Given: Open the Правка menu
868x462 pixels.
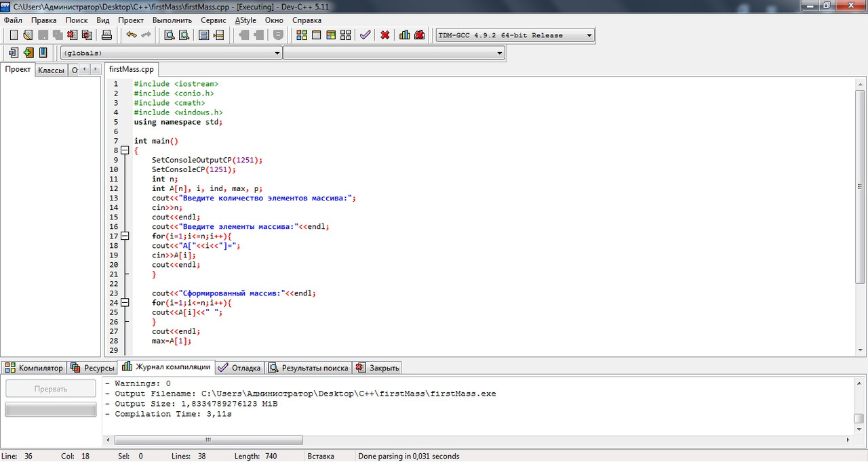Looking at the screenshot, I should 44,20.
